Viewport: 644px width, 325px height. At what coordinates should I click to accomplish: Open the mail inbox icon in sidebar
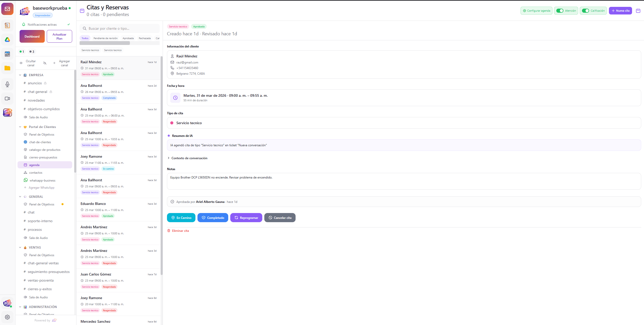[7, 9]
